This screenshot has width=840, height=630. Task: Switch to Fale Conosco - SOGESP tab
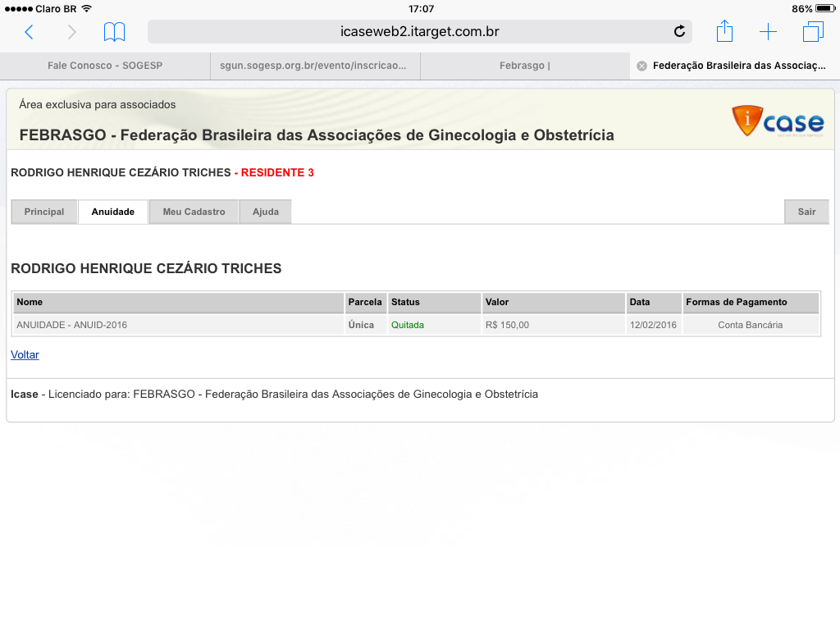(105, 66)
